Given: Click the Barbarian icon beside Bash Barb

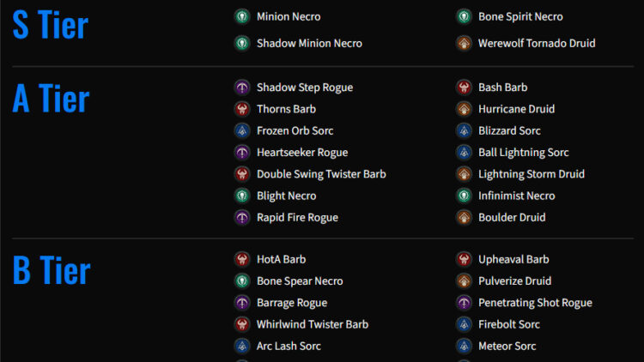Looking at the screenshot, I should pyautogui.click(x=464, y=87).
